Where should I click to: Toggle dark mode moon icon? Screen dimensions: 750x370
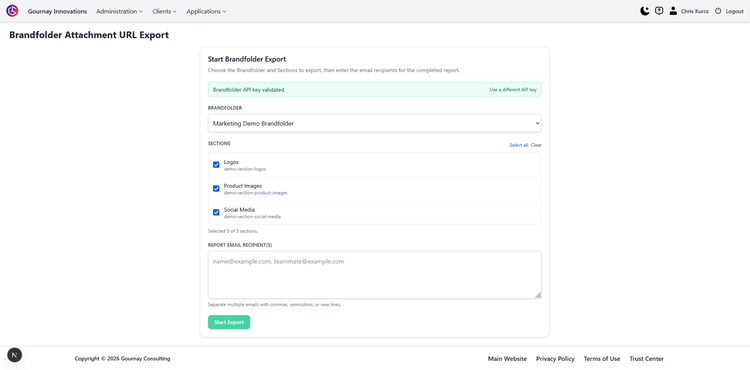point(645,11)
